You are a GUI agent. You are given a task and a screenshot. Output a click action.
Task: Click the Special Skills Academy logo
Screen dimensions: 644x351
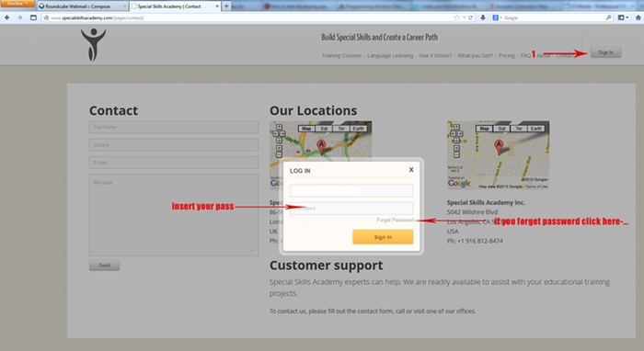[93, 45]
